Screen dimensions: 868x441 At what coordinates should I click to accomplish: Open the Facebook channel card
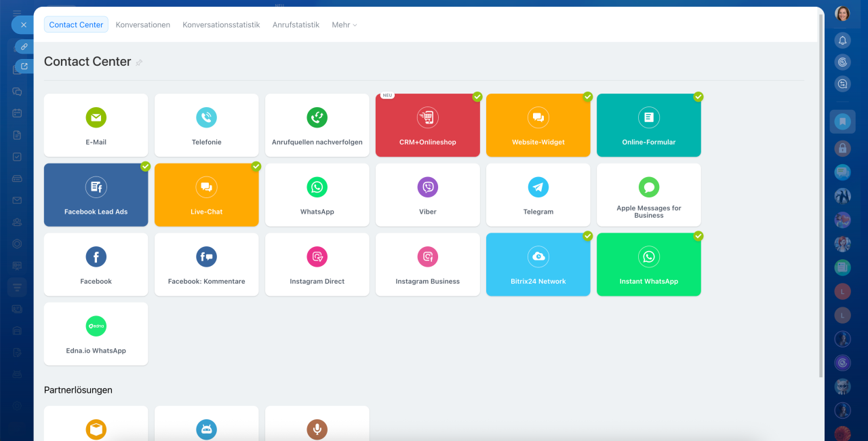96,265
